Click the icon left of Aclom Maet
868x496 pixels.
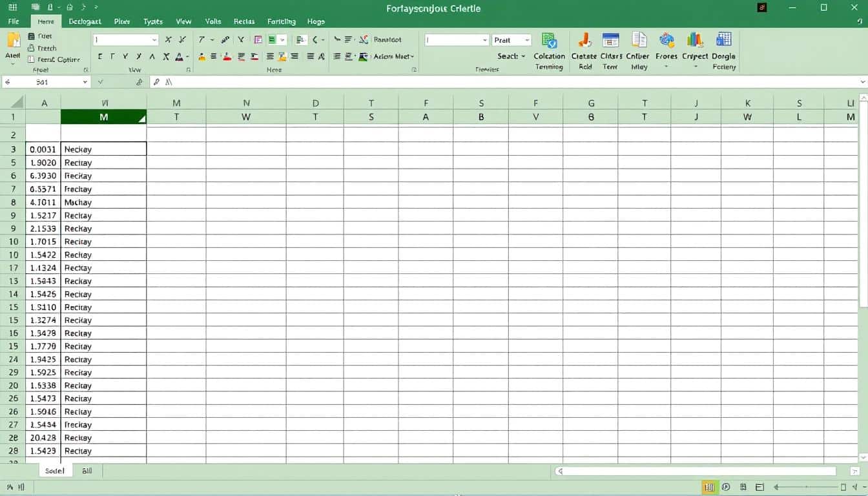coord(363,57)
